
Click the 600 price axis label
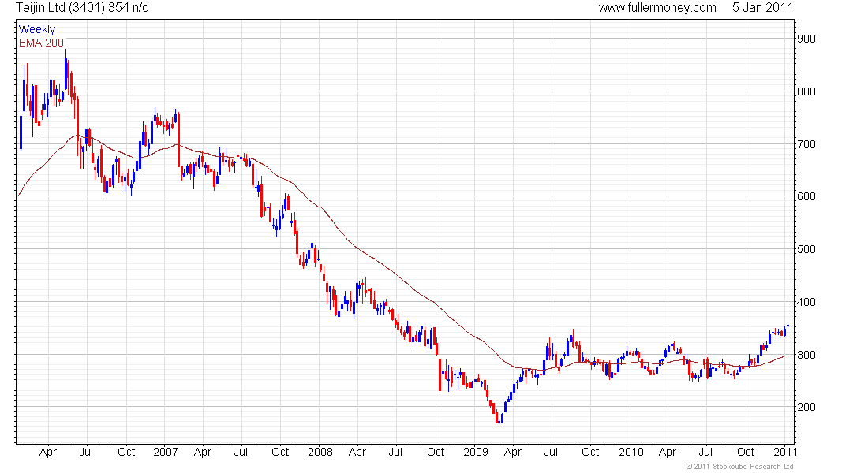point(806,196)
